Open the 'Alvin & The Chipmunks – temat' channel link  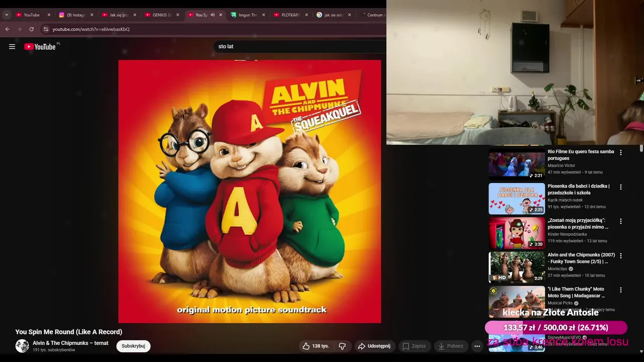[70, 343]
